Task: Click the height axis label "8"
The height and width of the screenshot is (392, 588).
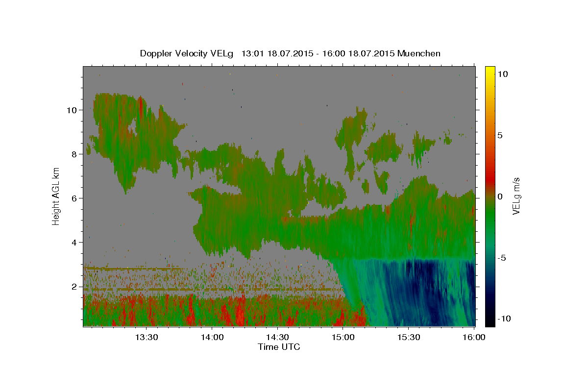Action: coord(74,154)
